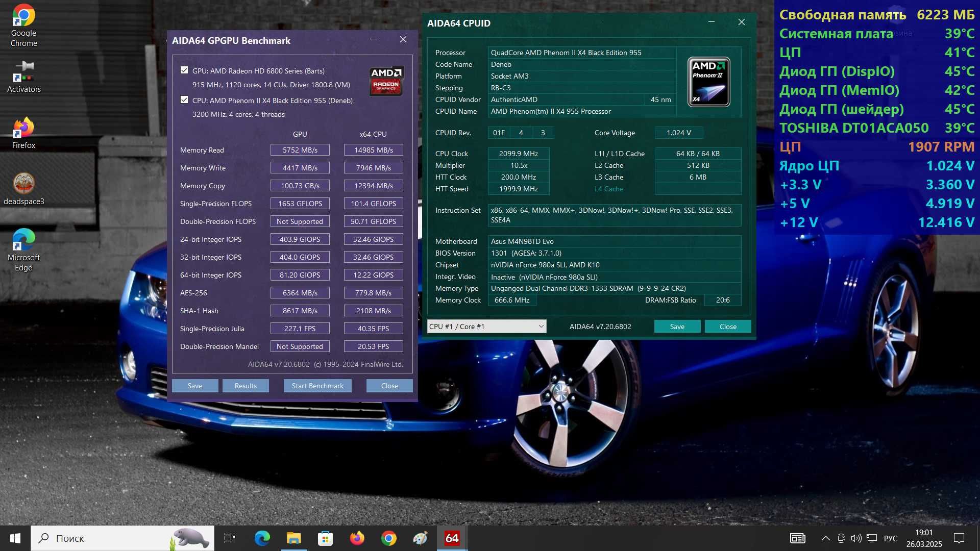
Task: Click Motherboard value Asus M4N98TD Evo
Action: click(x=615, y=241)
